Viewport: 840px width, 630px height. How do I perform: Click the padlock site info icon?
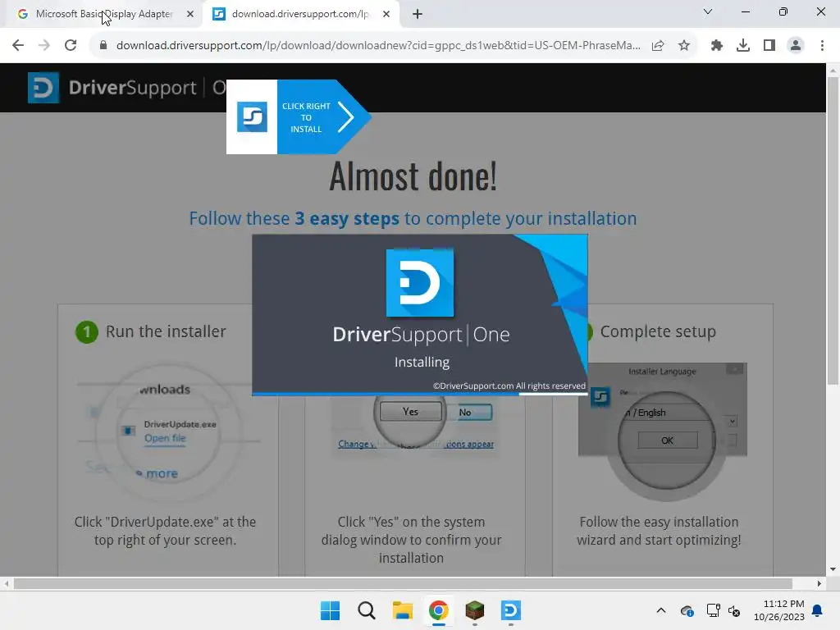click(103, 46)
